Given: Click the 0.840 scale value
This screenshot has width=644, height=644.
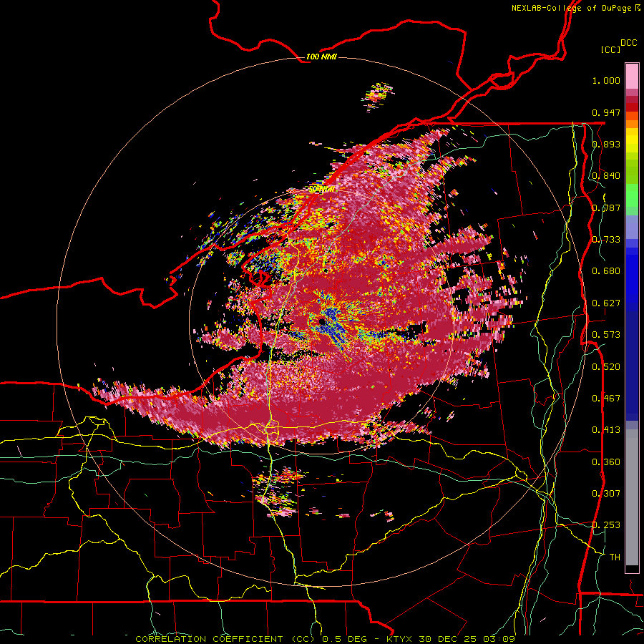Looking at the screenshot, I should (x=606, y=176).
